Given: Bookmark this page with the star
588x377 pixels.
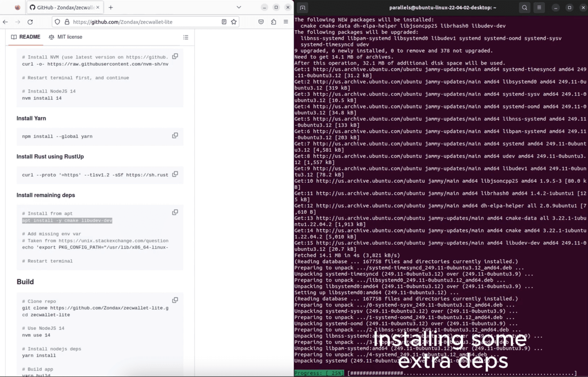Looking at the screenshot, I should [234, 22].
